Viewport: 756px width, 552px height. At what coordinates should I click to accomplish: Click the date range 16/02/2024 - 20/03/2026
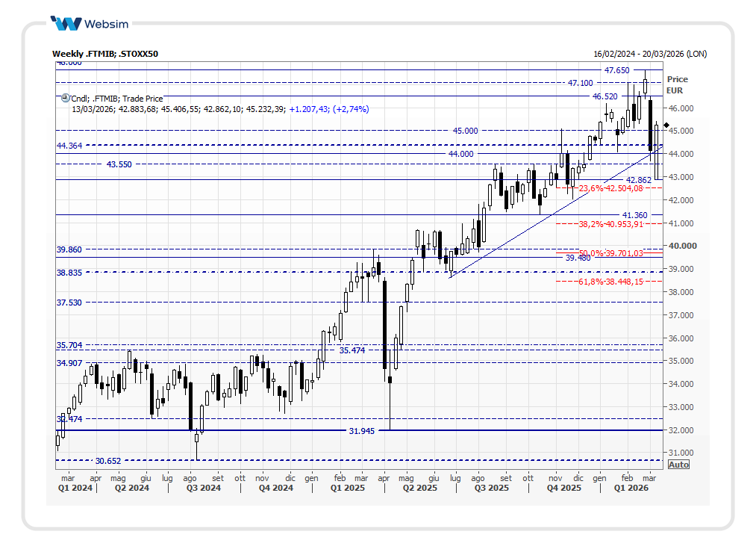tap(649, 54)
